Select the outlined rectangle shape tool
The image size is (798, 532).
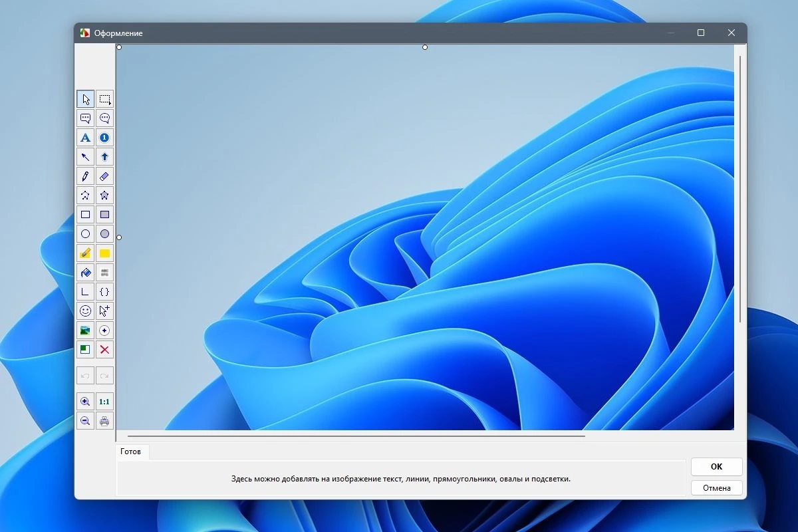pyautogui.click(x=85, y=215)
